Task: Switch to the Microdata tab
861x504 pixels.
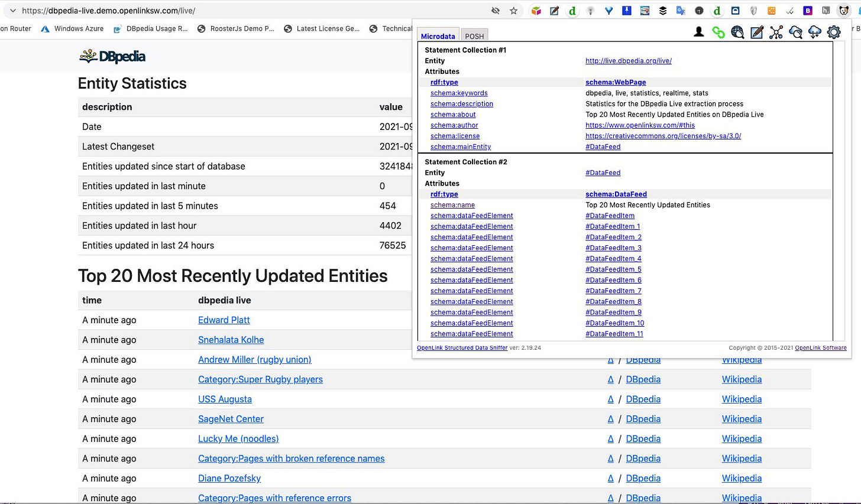Action: tap(438, 36)
